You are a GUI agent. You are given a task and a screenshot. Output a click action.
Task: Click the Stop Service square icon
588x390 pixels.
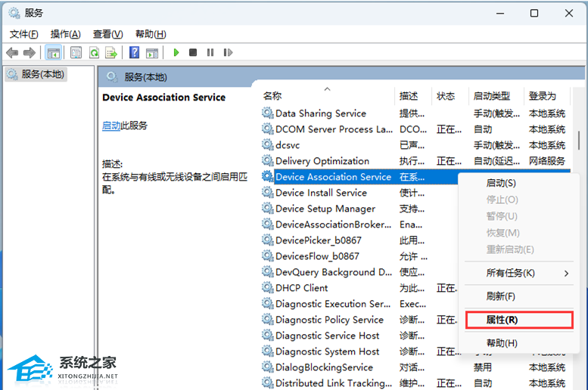pos(193,52)
